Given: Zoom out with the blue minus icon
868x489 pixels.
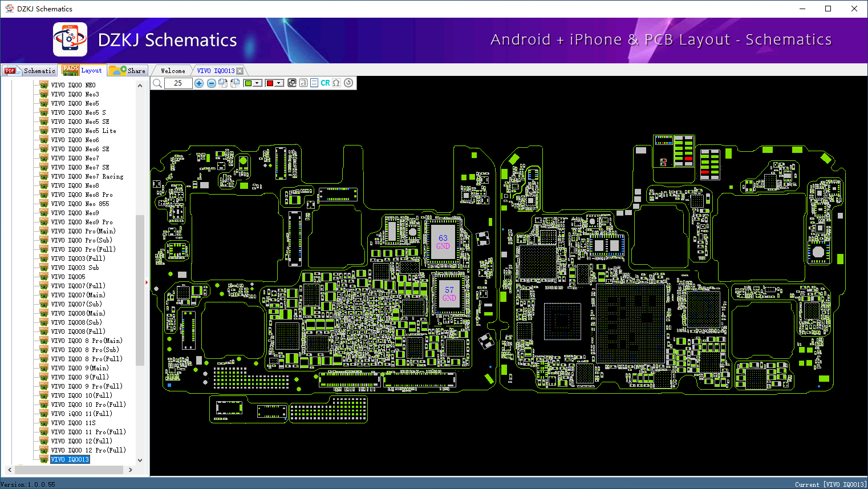Looking at the screenshot, I should click(x=211, y=83).
